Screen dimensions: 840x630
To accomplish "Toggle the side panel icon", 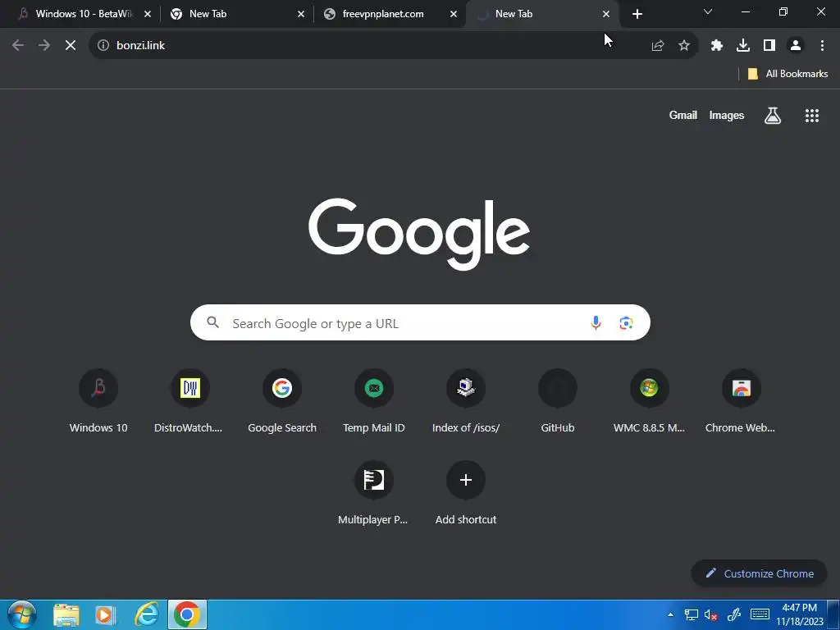I will click(x=769, y=46).
